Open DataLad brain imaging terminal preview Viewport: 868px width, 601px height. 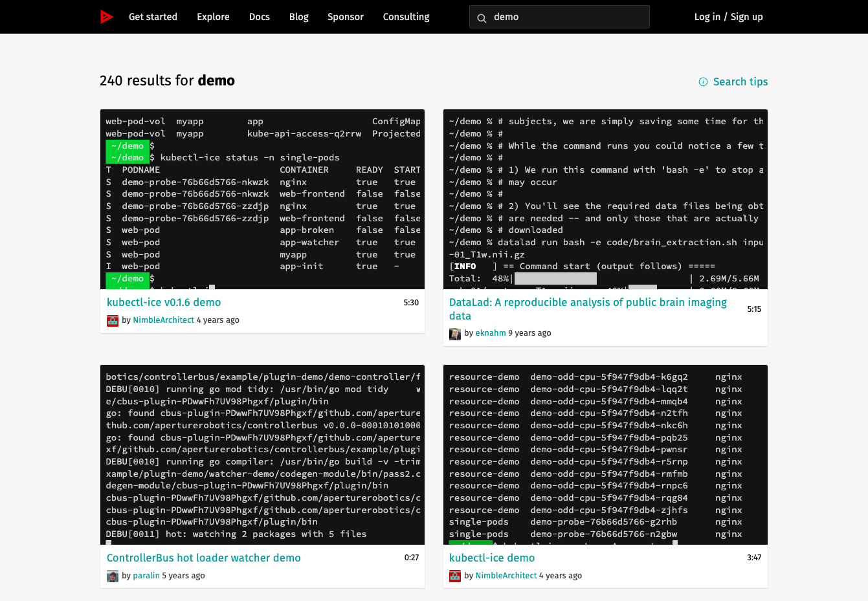coord(605,199)
